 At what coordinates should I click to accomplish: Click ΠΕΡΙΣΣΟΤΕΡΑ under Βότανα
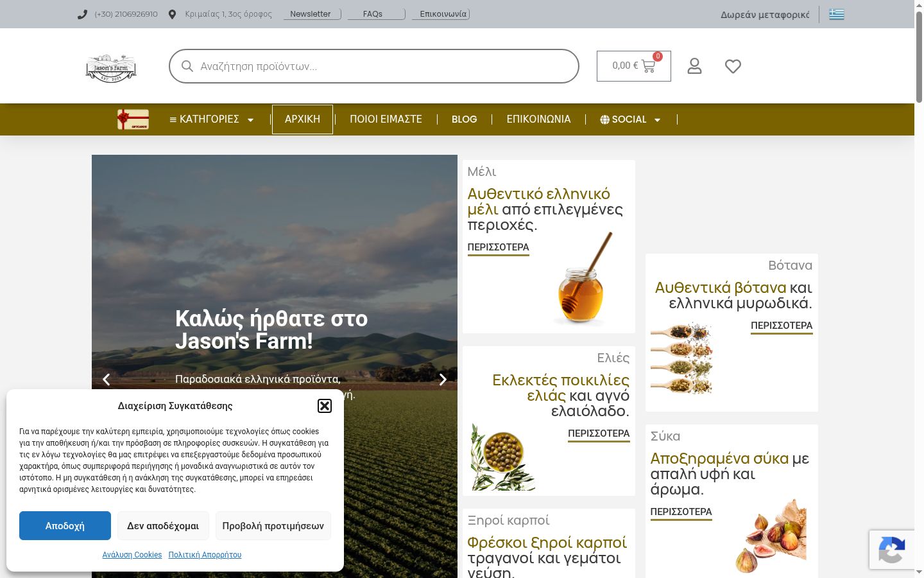(x=782, y=326)
